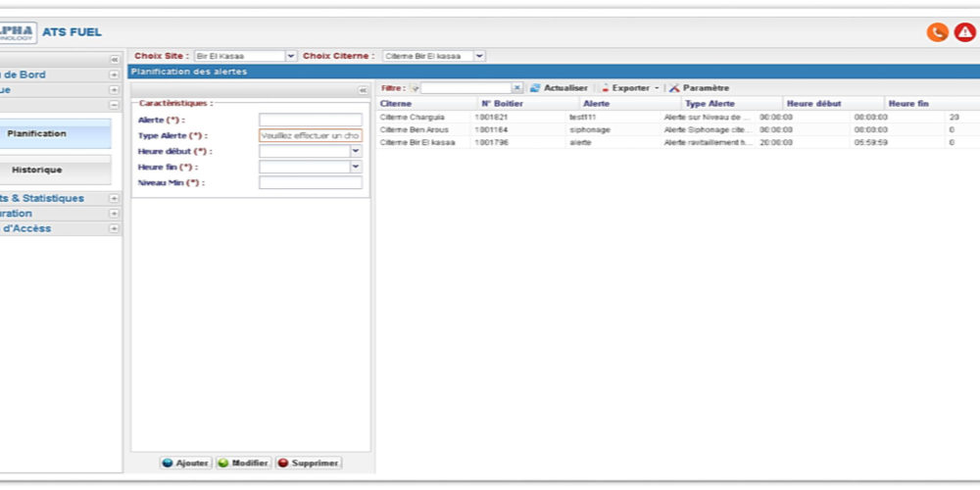Clear the filter with the X icon

517,88
